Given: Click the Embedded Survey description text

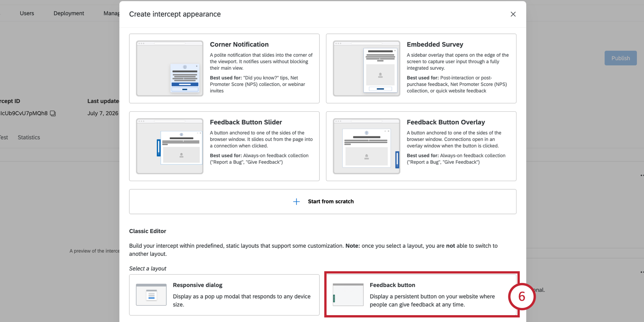Looking at the screenshot, I should (458, 61).
